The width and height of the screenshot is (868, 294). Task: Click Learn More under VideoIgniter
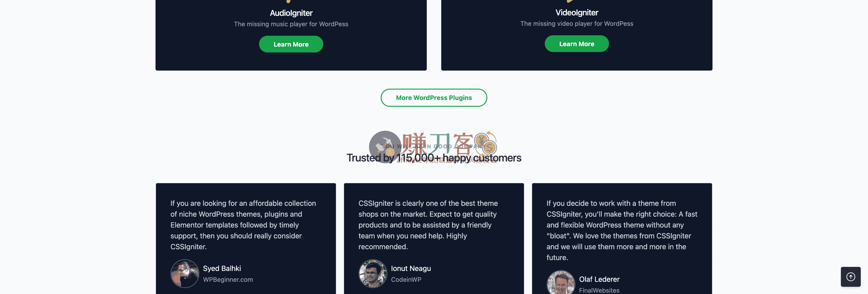(577, 44)
